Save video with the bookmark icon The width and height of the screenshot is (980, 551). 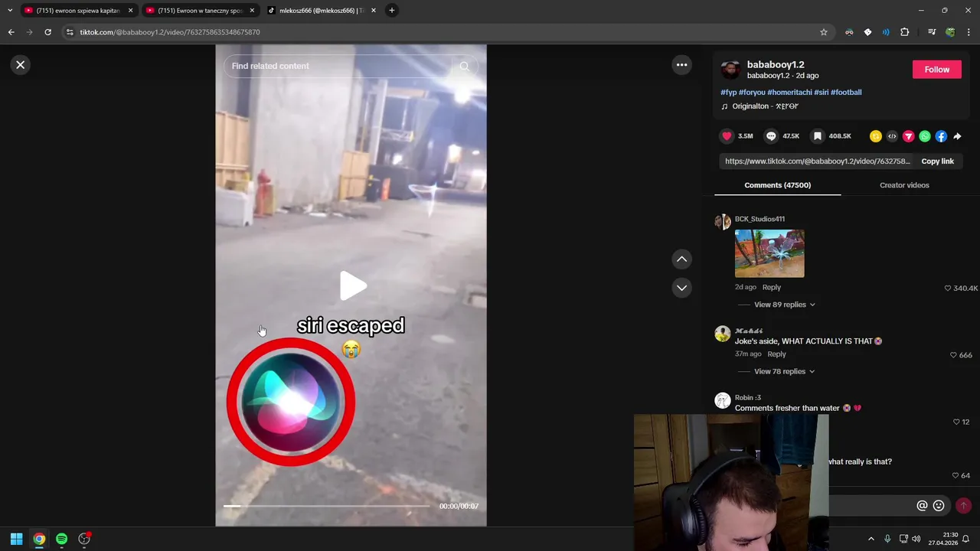(818, 136)
